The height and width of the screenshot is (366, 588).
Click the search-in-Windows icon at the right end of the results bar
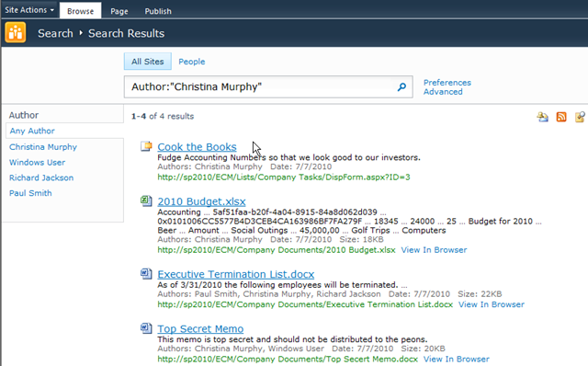click(x=580, y=117)
